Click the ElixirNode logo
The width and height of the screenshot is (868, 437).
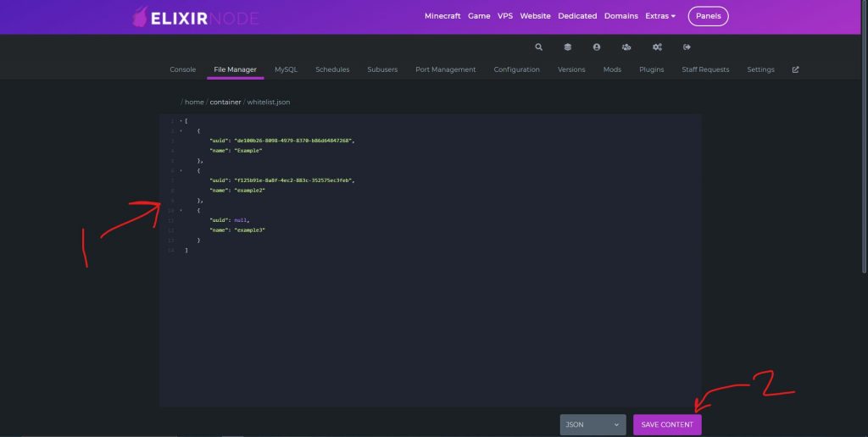[196, 18]
